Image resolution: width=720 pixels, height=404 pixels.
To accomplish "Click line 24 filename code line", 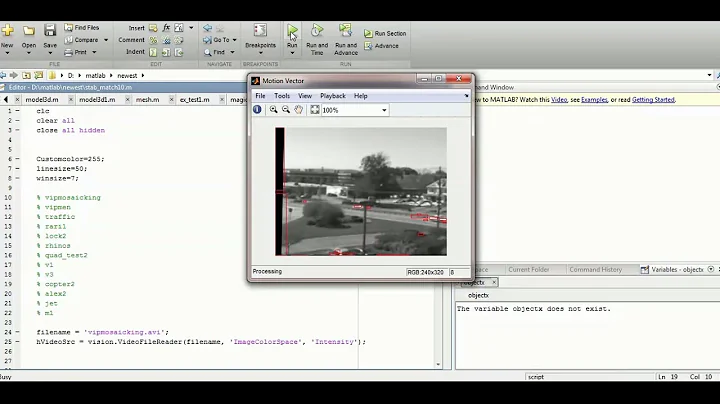I will pyautogui.click(x=102, y=332).
